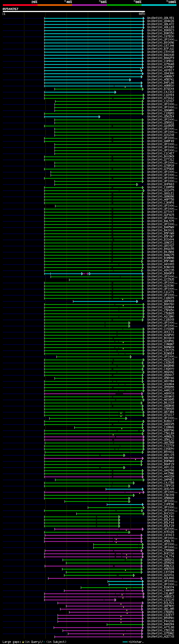Click the orange ~40% identity legend segment
This screenshot has height=644, width=179.
[x=55, y=5]
